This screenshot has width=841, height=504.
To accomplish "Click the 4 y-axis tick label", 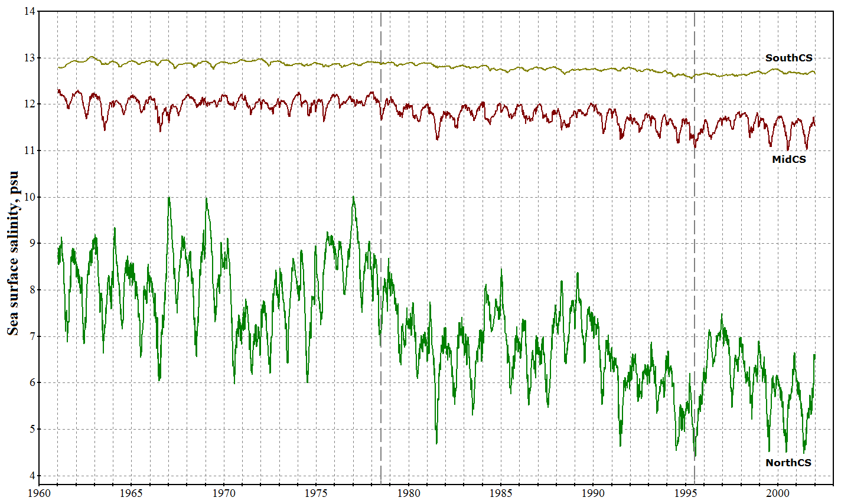I will pos(30,476).
